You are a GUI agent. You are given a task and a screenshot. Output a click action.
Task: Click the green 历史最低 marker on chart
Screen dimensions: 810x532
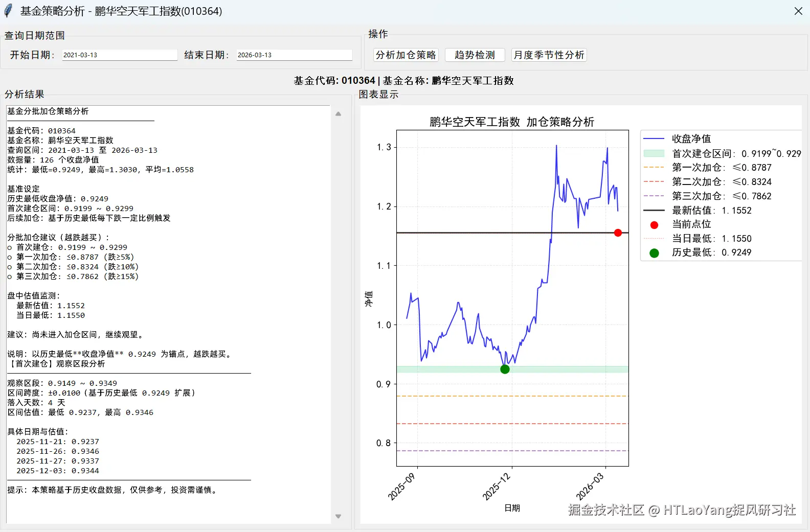tap(505, 369)
